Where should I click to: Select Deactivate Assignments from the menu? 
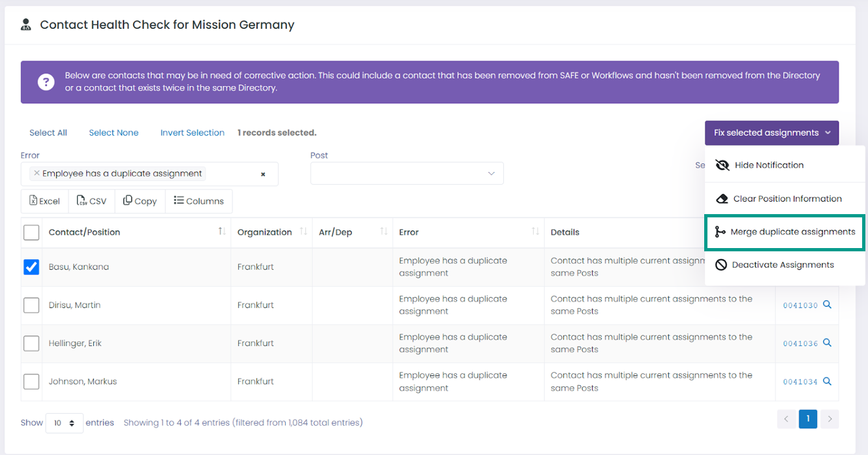pos(785,265)
